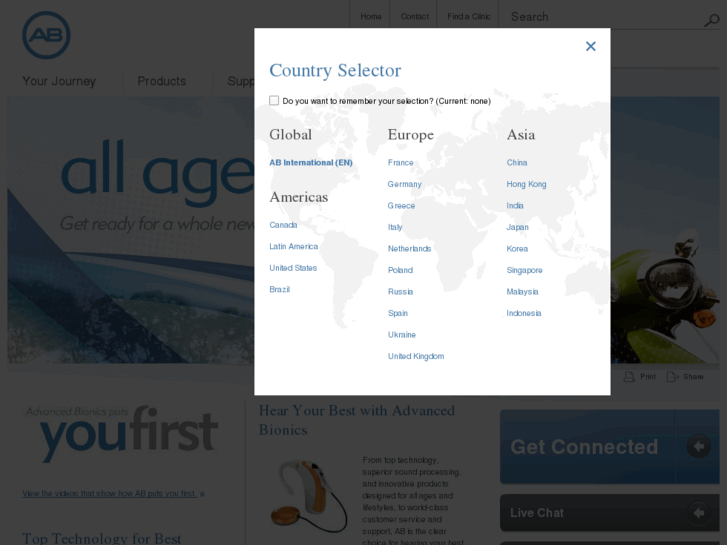The height and width of the screenshot is (545, 727).
Task: Choose Germany under Europe
Action: pyautogui.click(x=405, y=184)
